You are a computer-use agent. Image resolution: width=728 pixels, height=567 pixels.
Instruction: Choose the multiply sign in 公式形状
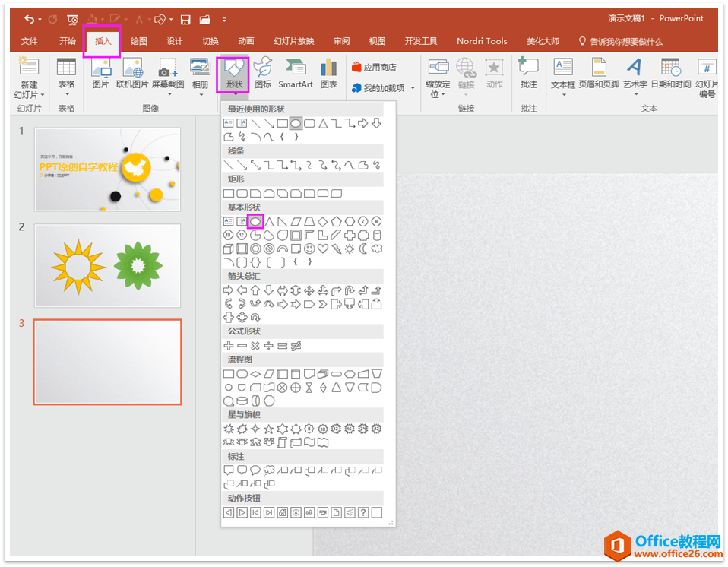pos(255,346)
